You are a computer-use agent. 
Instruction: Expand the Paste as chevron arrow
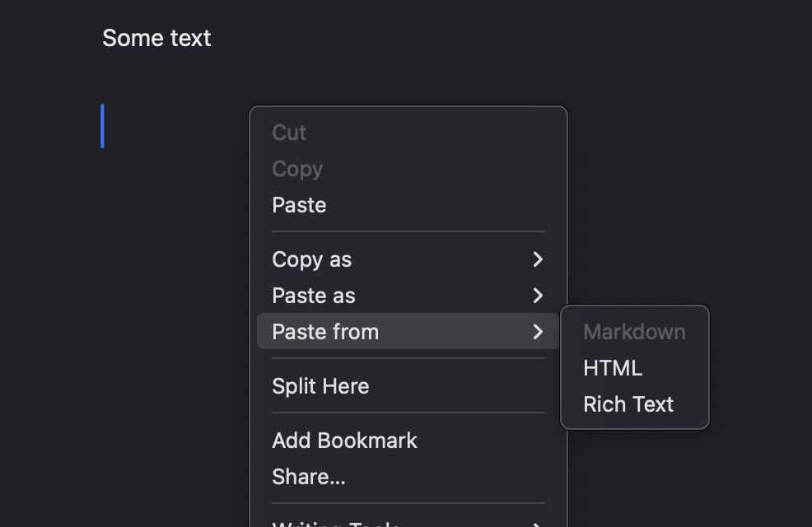538,296
